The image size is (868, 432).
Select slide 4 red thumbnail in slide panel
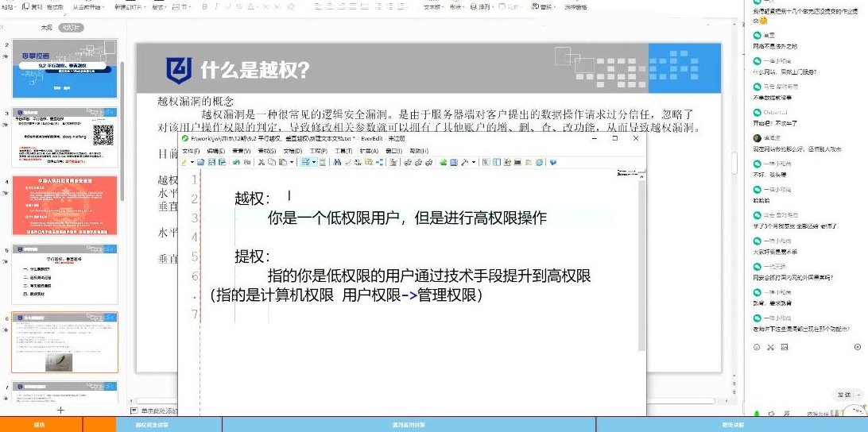64,205
